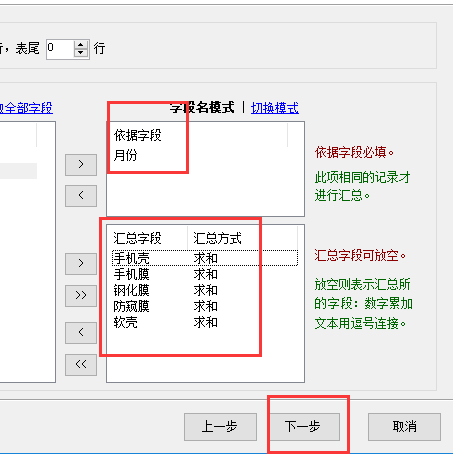Open the 切换模式 link

[x=275, y=108]
